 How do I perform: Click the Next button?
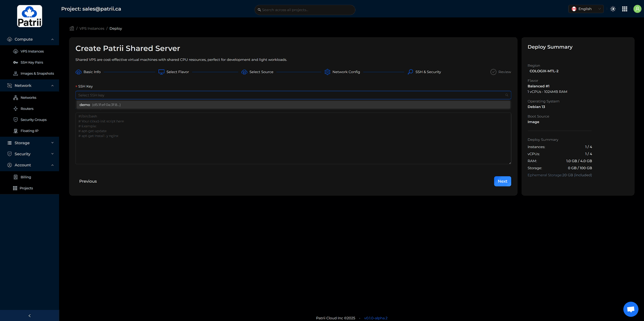pyautogui.click(x=502, y=181)
